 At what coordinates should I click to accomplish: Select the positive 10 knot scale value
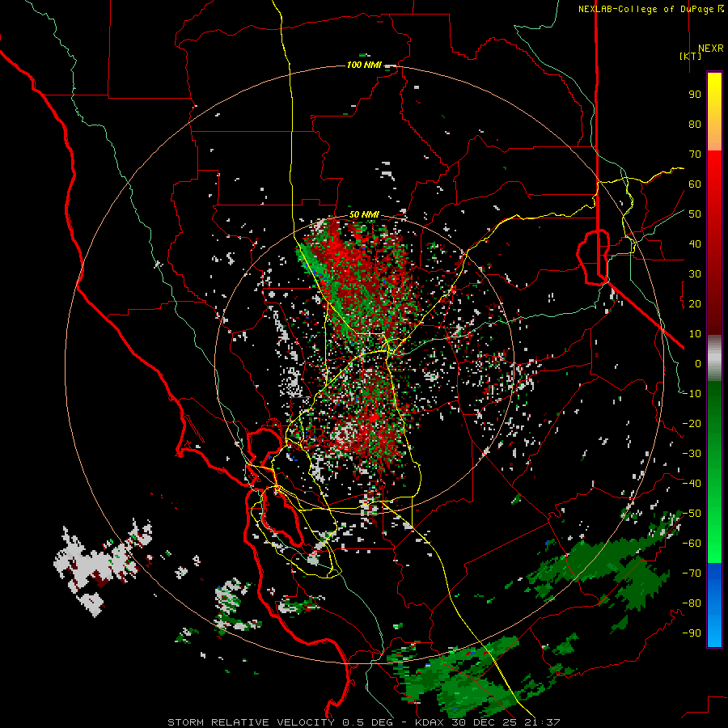[x=695, y=334]
